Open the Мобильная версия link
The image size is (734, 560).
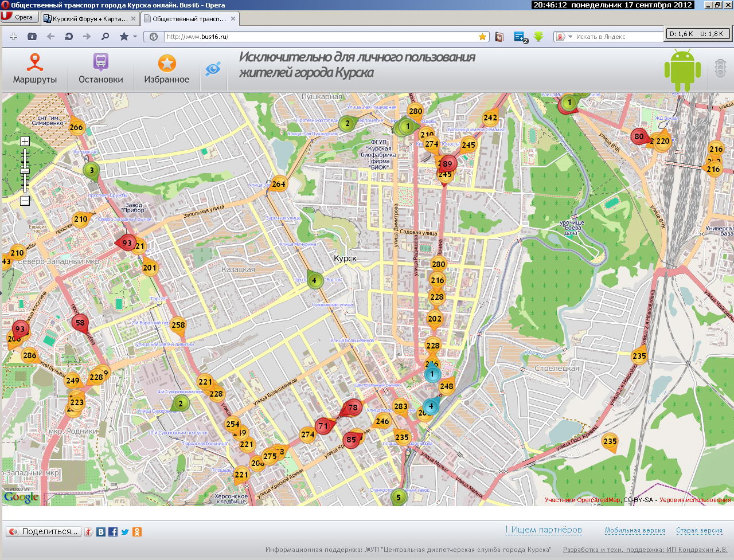click(635, 531)
